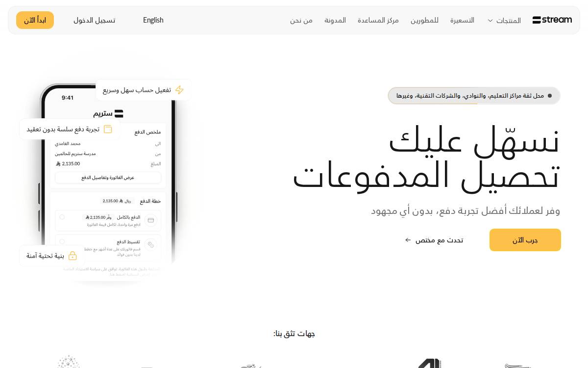588x368 pixels.
Task: Click خطة الدفع heading in phone
Action: coord(150,201)
